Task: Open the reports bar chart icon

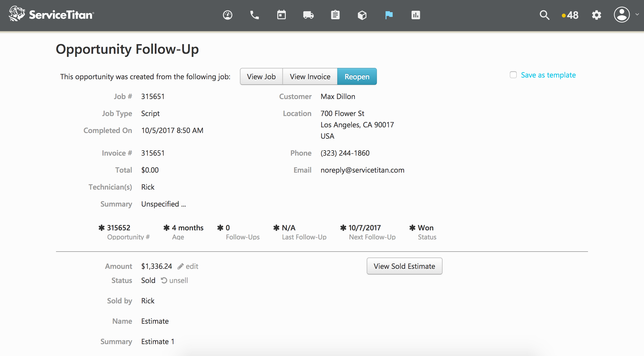Action: (416, 15)
